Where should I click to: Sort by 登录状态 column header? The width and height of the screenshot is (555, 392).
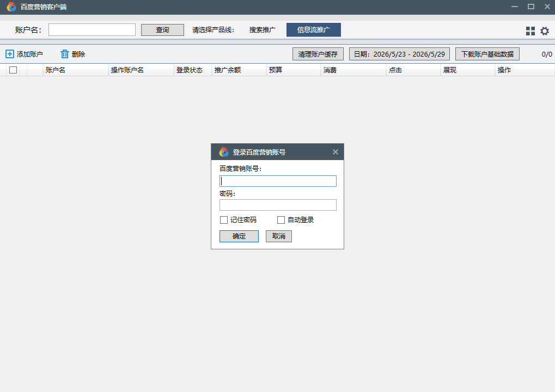pos(193,70)
